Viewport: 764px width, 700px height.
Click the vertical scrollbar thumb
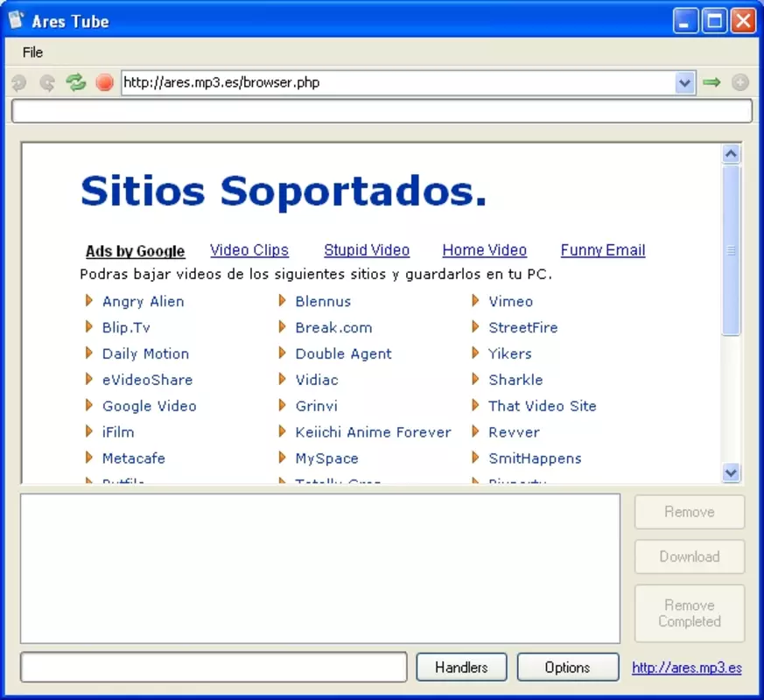tap(731, 250)
